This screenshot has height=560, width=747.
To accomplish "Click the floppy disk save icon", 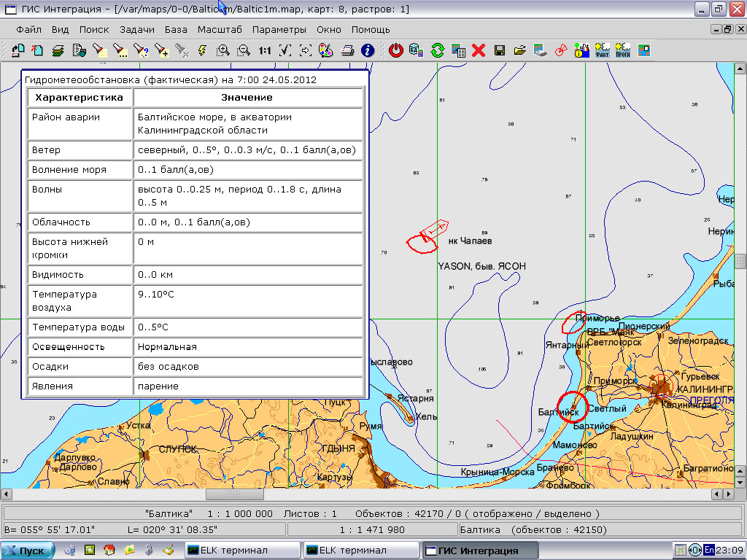I will (x=499, y=50).
